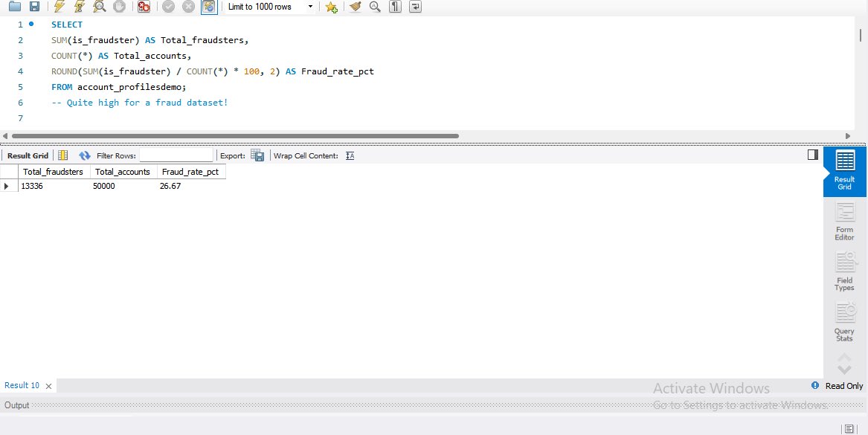Image resolution: width=868 pixels, height=435 pixels.
Task: Click the Output panel label
Action: [x=16, y=405]
